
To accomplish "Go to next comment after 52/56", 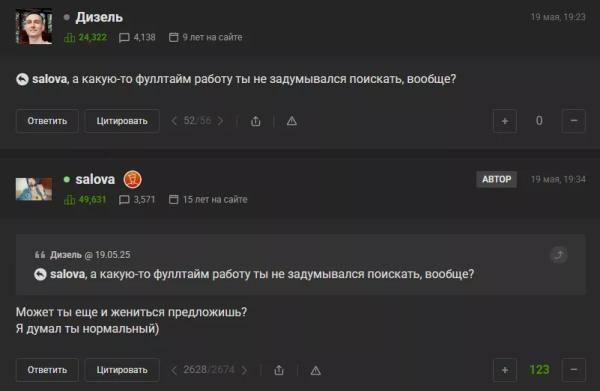I will tap(220, 121).
